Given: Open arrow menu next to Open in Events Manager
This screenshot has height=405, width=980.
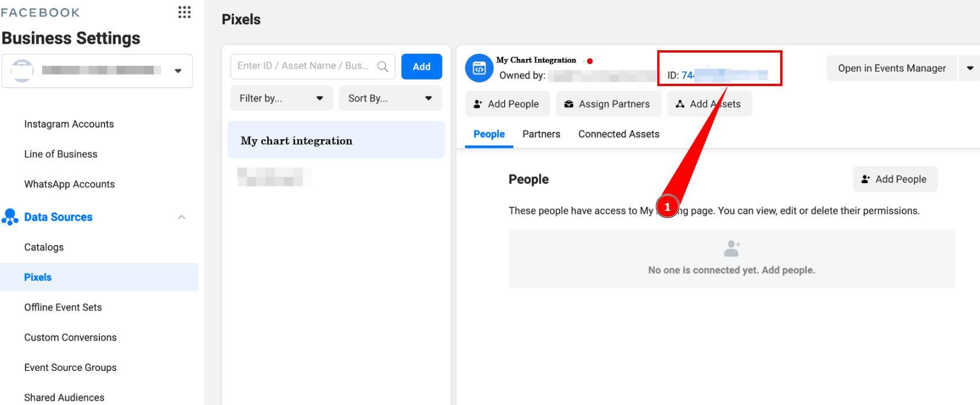Looking at the screenshot, I should (970, 68).
